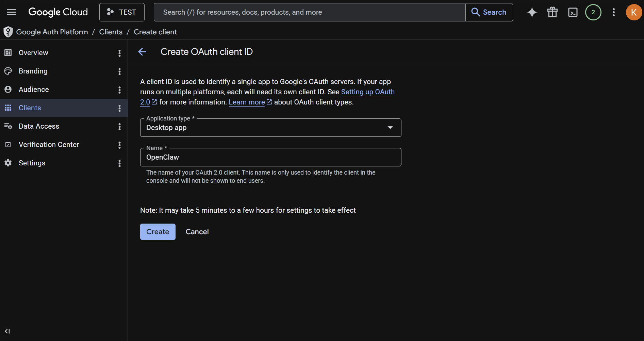Open the Settings row three-dot menu

click(x=119, y=163)
